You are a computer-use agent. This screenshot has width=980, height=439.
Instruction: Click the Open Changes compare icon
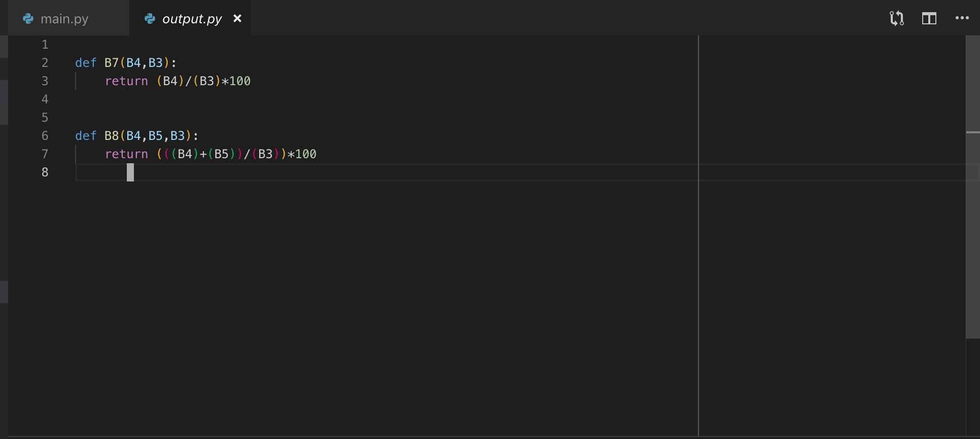point(896,19)
